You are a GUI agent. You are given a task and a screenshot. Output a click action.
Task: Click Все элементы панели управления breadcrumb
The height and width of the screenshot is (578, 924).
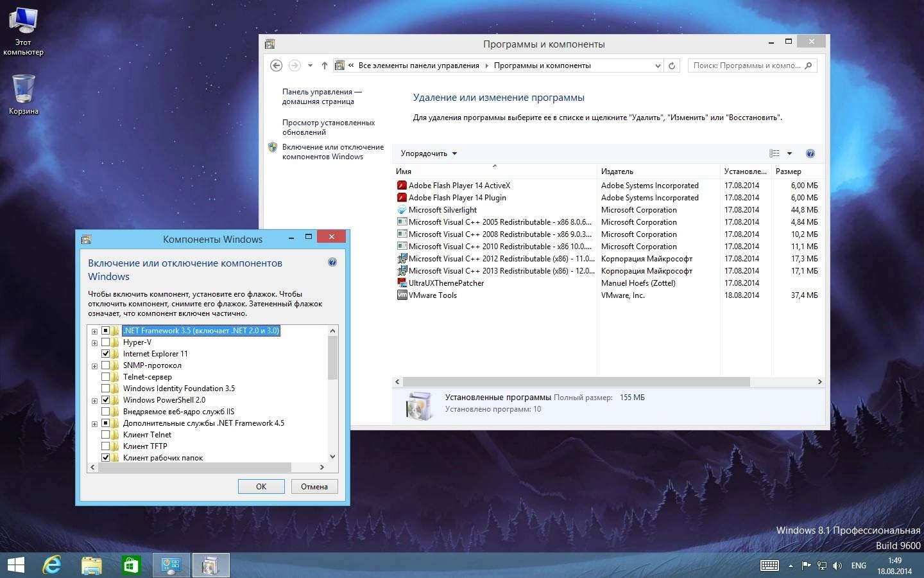coord(419,66)
